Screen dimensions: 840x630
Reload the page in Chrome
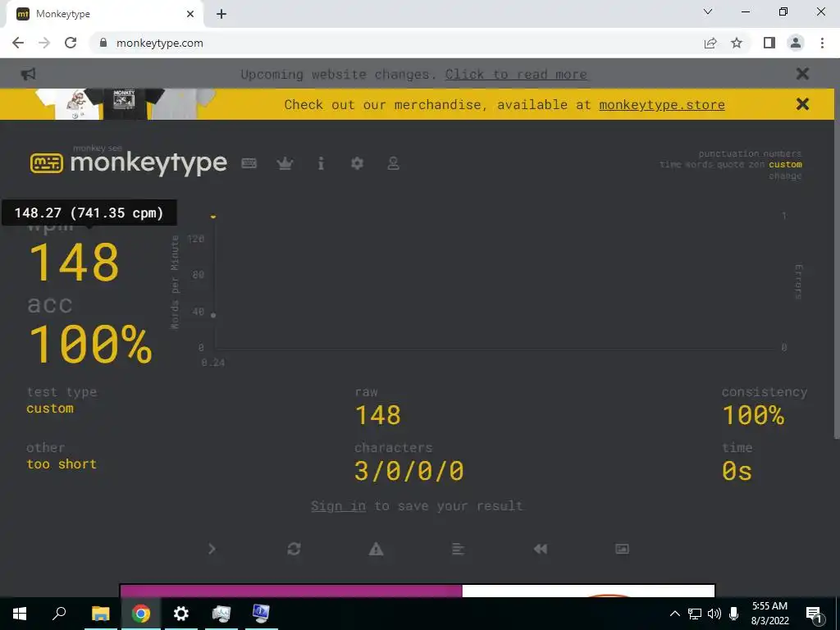71,43
